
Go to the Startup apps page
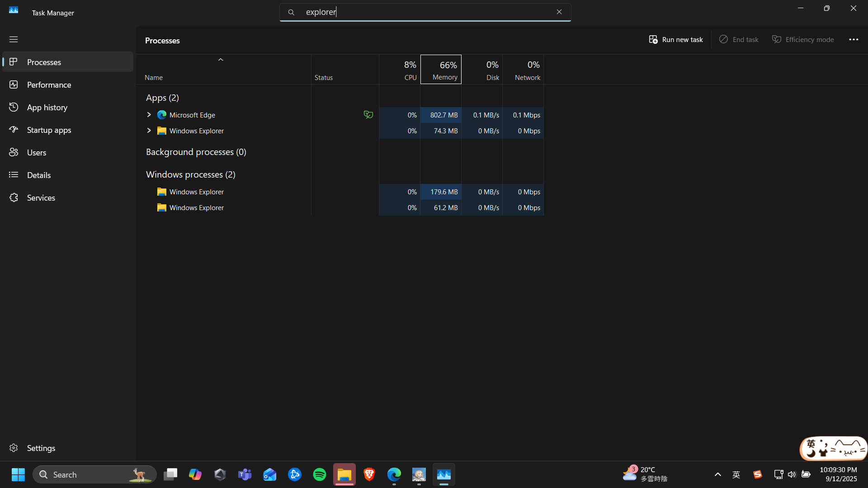[68, 130]
